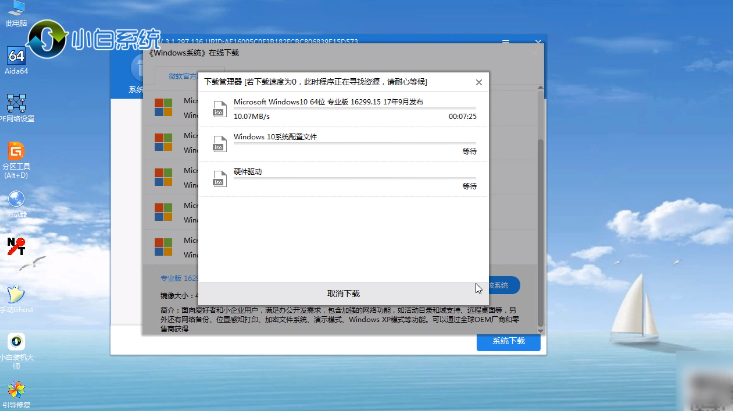733x411 pixels.
Task: Cancel the download with 取消下载 button
Action: point(343,294)
